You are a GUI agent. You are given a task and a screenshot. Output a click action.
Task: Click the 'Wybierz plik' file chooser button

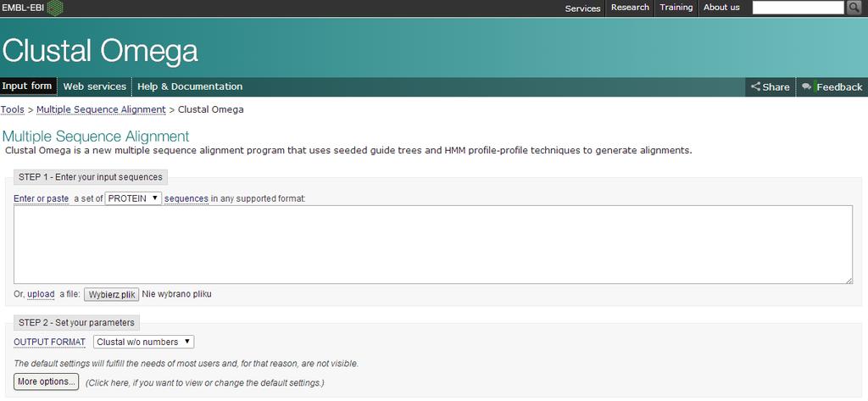pyautogui.click(x=111, y=295)
